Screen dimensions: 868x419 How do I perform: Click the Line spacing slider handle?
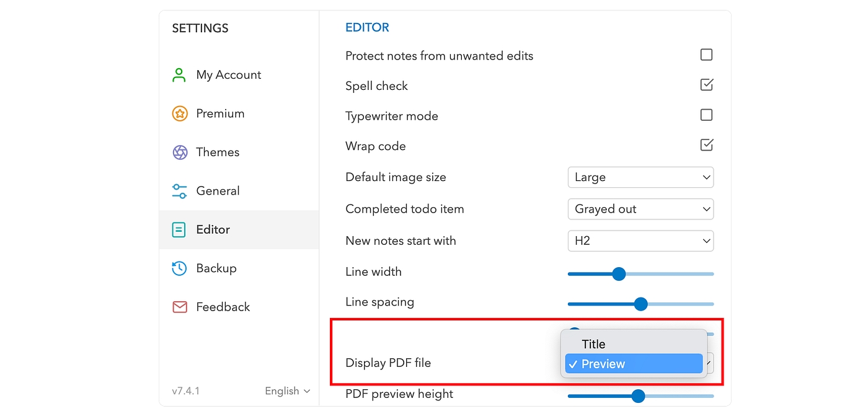point(640,304)
